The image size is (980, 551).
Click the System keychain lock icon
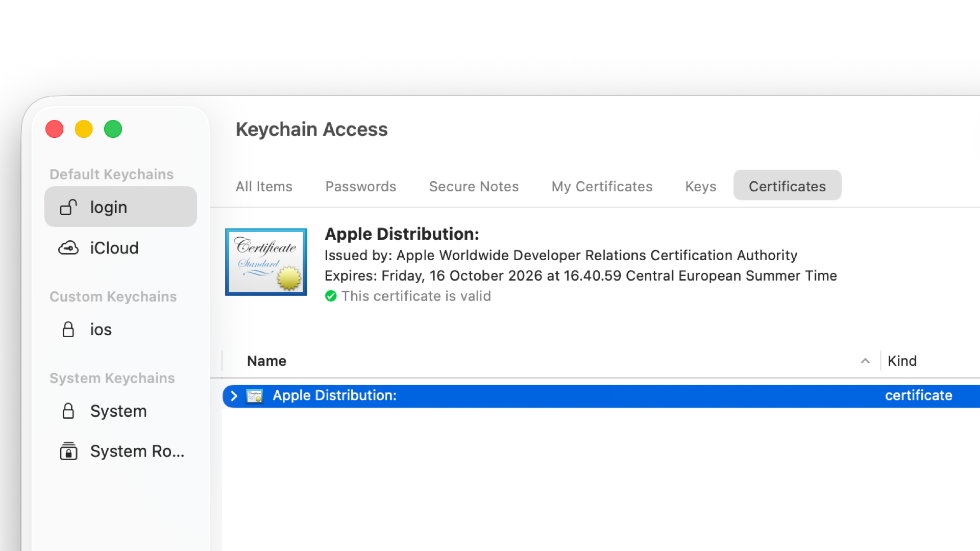point(68,411)
